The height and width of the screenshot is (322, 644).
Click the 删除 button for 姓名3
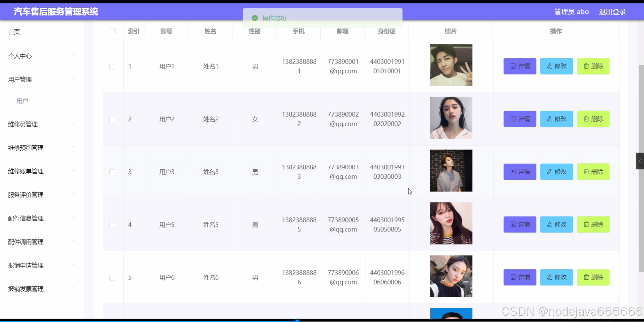[x=593, y=172]
